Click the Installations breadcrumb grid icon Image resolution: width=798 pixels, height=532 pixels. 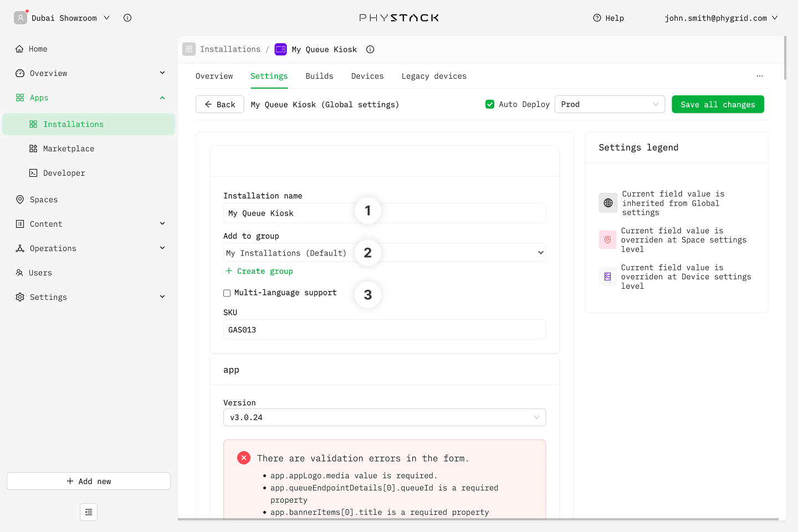[x=189, y=49]
